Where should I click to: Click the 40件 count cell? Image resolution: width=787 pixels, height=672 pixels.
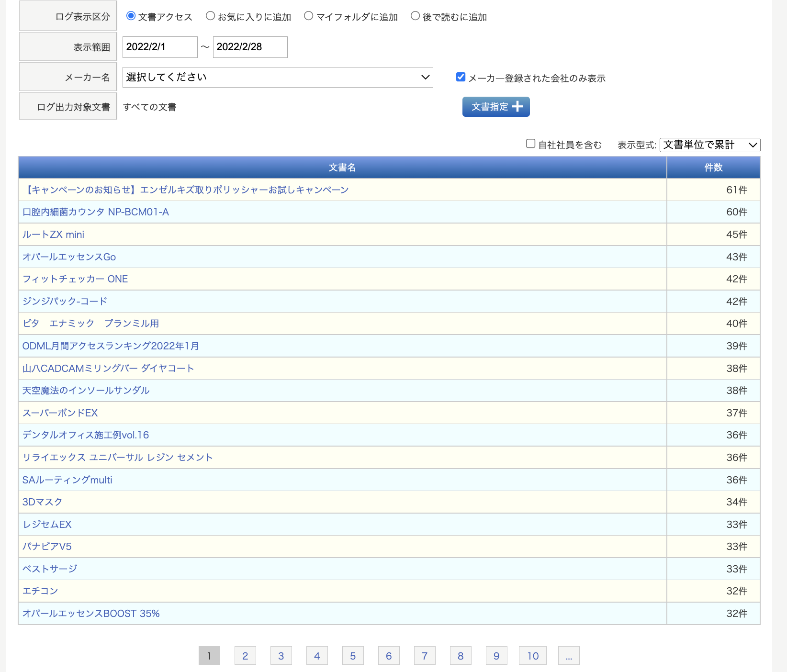[x=713, y=324]
